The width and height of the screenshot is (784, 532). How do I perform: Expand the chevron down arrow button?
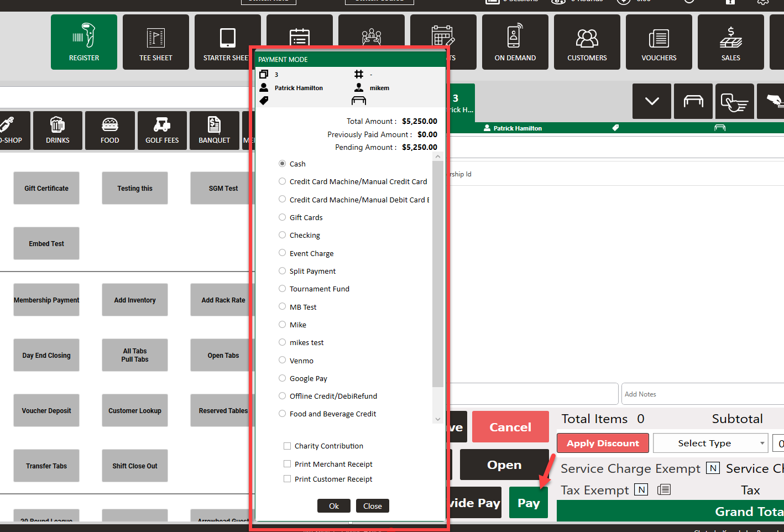click(x=652, y=101)
